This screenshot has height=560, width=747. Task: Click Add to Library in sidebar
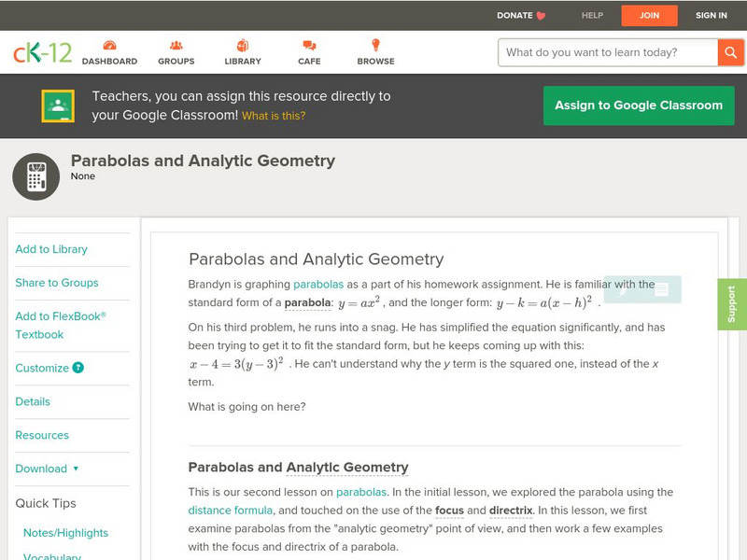coord(51,249)
